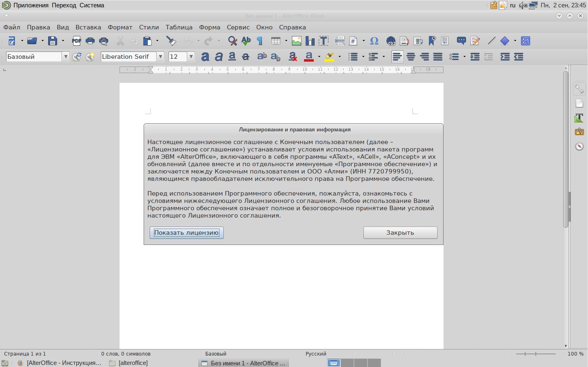Export the document directly as PDF
The image size is (588, 367).
tap(76, 41)
